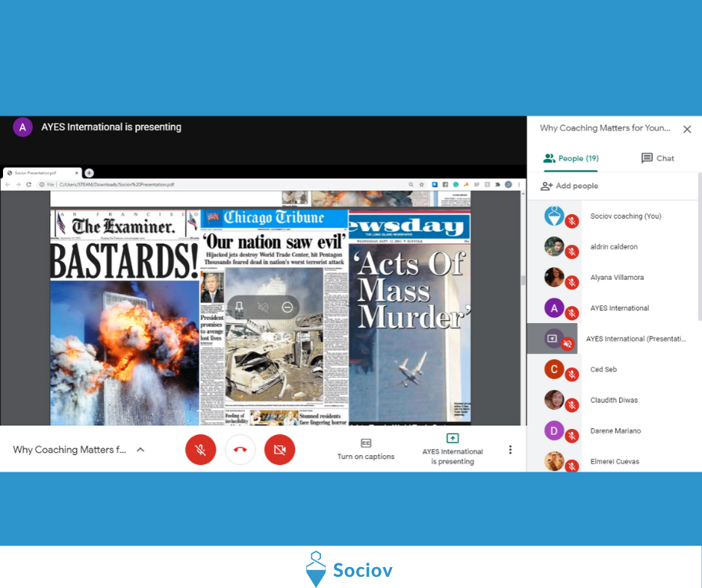The height and width of the screenshot is (588, 702).
Task: Close the side panel with the X
Action: (x=687, y=129)
